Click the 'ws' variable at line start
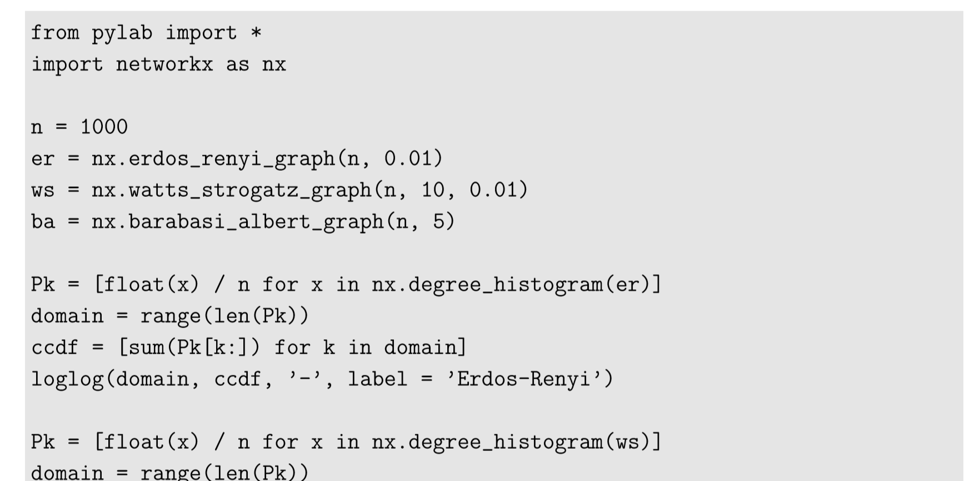This screenshot has width=980, height=481. click(x=43, y=190)
